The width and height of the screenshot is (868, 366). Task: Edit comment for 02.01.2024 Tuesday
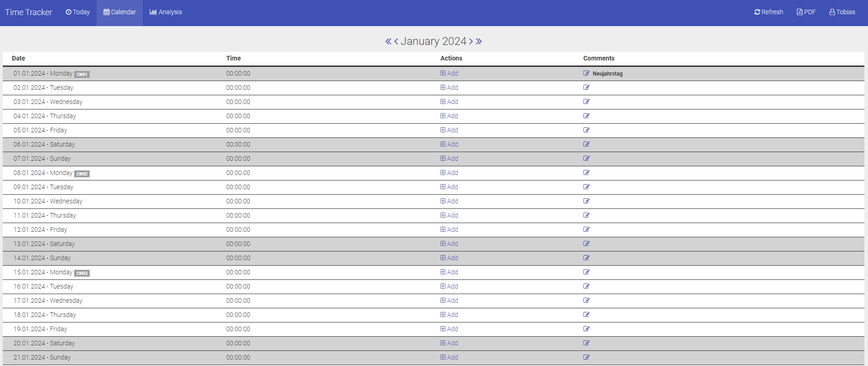tap(587, 87)
